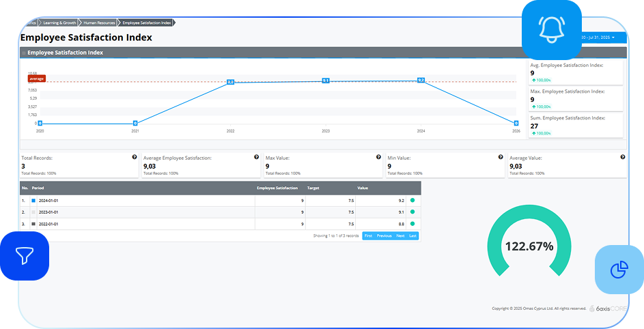The image size is (644, 329).
Task: Click help icon on Min Value card
Action: coord(501,157)
